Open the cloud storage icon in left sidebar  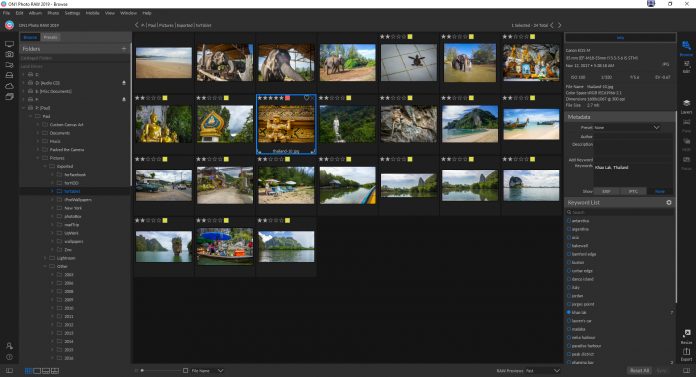pos(9,86)
